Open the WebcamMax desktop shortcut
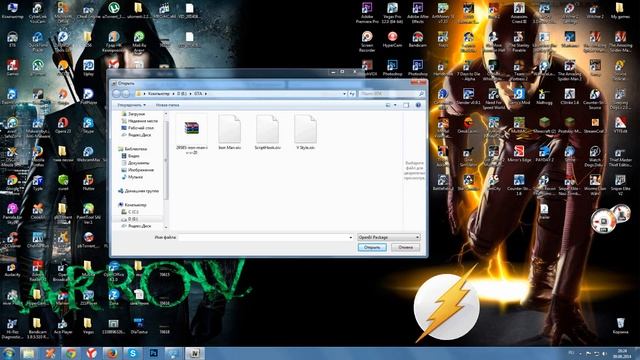 coord(88,154)
